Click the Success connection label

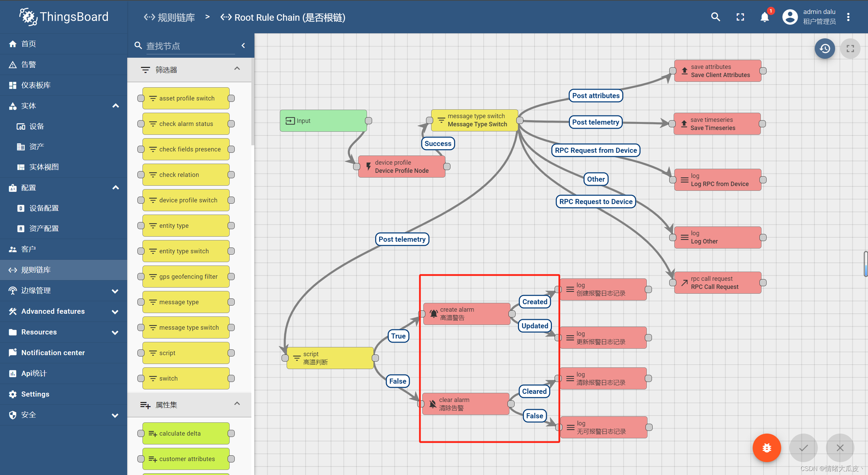click(438, 144)
